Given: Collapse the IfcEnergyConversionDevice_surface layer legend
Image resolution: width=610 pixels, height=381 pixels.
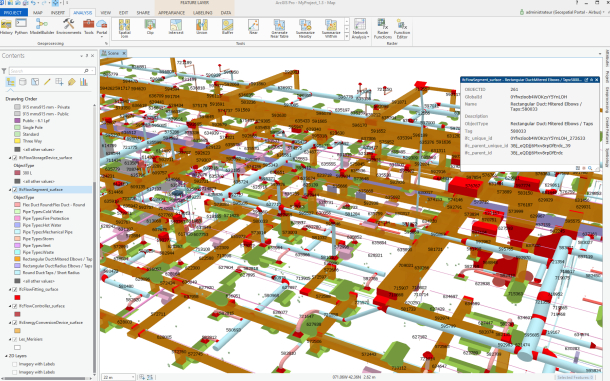Looking at the screenshot, I should point(10,323).
